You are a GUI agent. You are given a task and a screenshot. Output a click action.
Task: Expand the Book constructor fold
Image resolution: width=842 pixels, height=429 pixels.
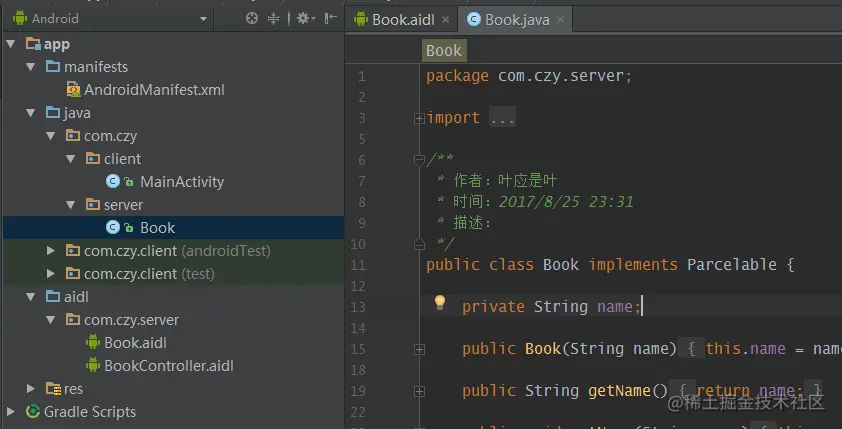click(419, 350)
